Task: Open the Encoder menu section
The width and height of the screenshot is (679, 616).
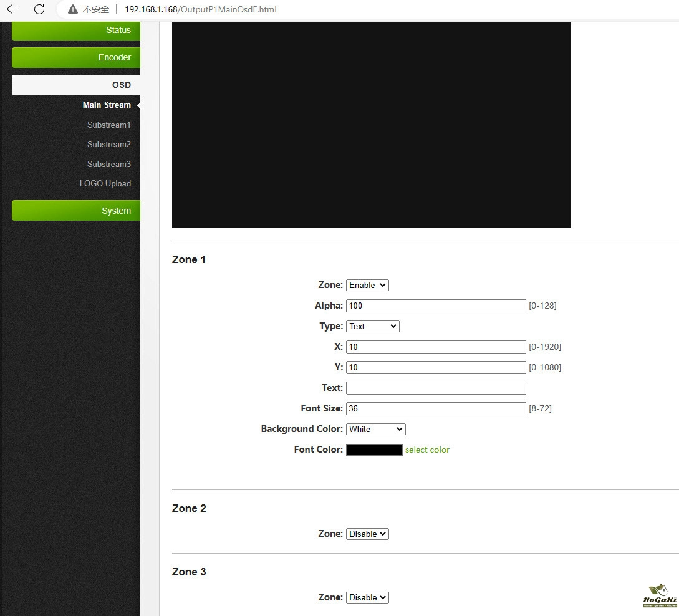Action: [x=75, y=57]
